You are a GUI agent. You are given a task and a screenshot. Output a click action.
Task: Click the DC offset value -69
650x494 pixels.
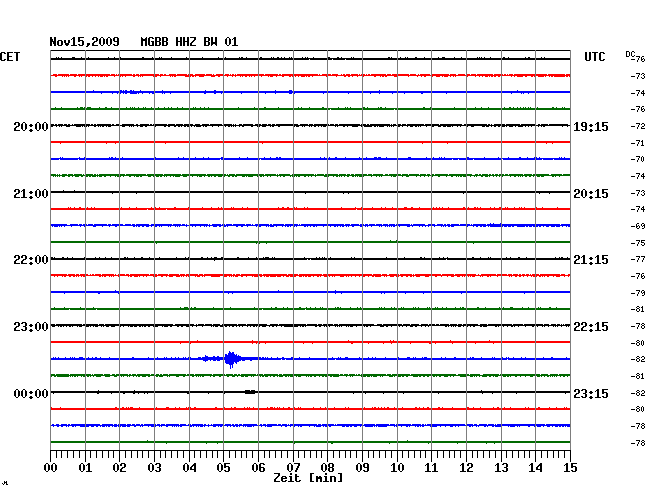point(638,226)
